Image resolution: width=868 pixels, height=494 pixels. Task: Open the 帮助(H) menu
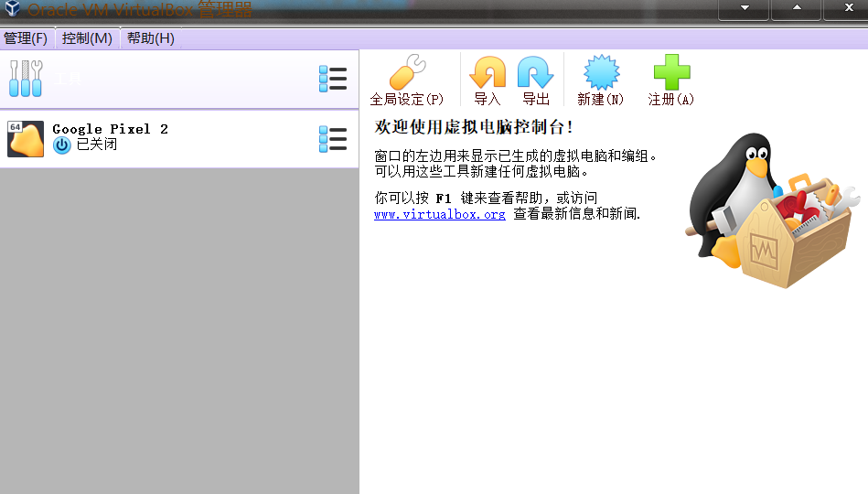point(150,38)
